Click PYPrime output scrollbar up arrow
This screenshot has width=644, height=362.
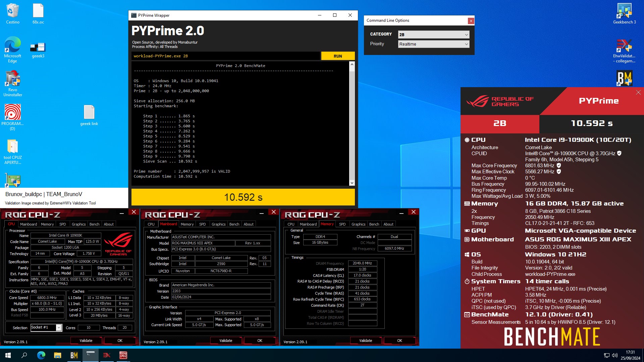pyautogui.click(x=352, y=64)
